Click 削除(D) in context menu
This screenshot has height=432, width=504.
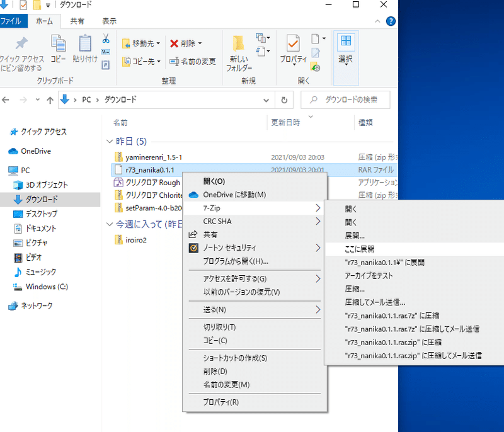tap(255, 372)
